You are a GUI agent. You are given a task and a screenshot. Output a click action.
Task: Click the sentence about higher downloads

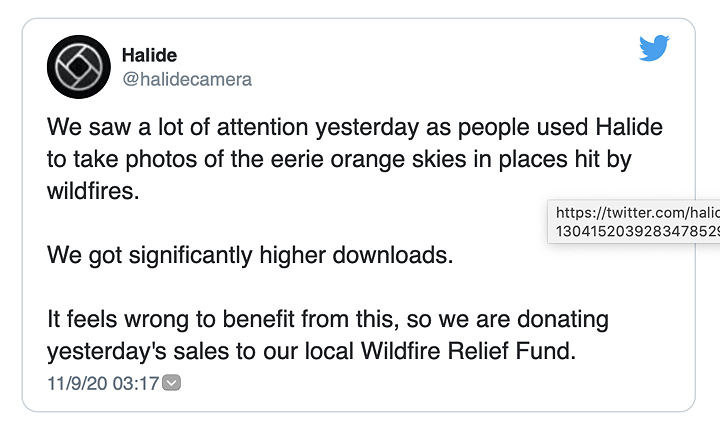coord(250,255)
